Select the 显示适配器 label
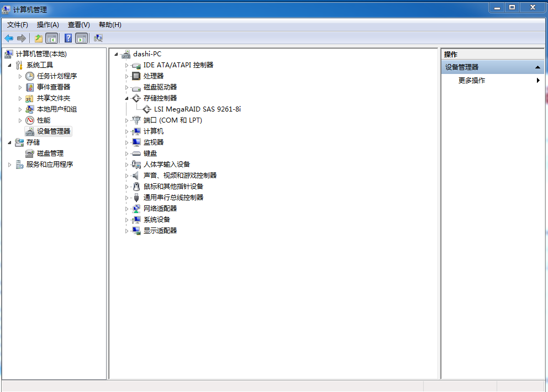The height and width of the screenshot is (392, 548). click(160, 231)
